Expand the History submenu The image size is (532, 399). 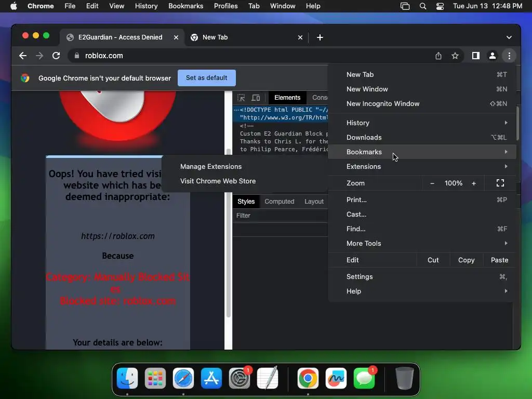click(422, 123)
